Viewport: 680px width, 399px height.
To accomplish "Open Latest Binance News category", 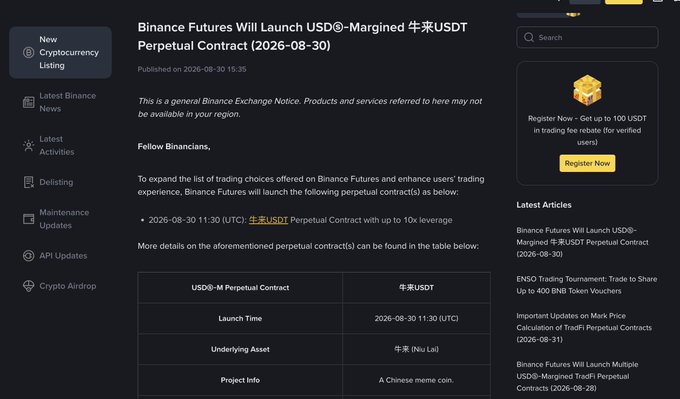I will click(x=60, y=102).
